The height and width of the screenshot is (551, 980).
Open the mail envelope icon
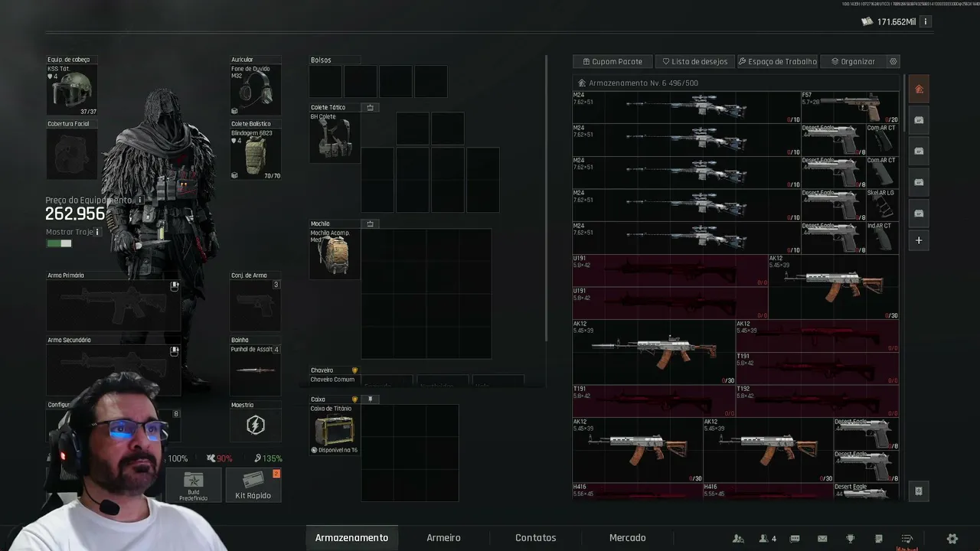[823, 539]
